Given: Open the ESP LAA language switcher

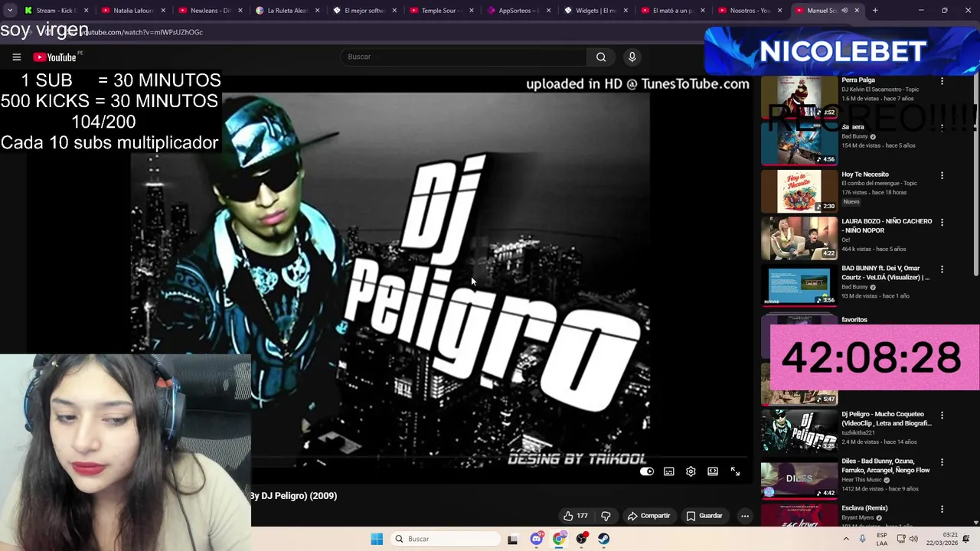Looking at the screenshot, I should tap(882, 539).
